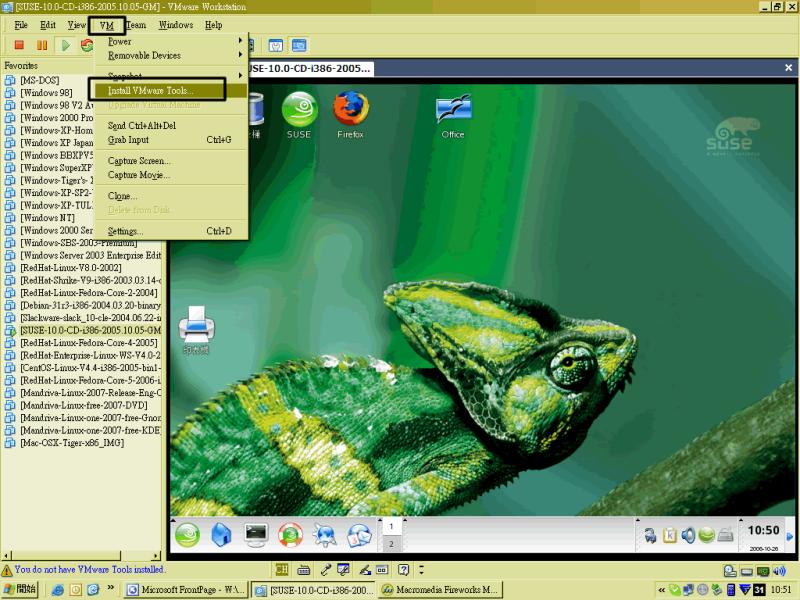Switch to the SUSE-10.0-CD-i386 VM tab

310,68
